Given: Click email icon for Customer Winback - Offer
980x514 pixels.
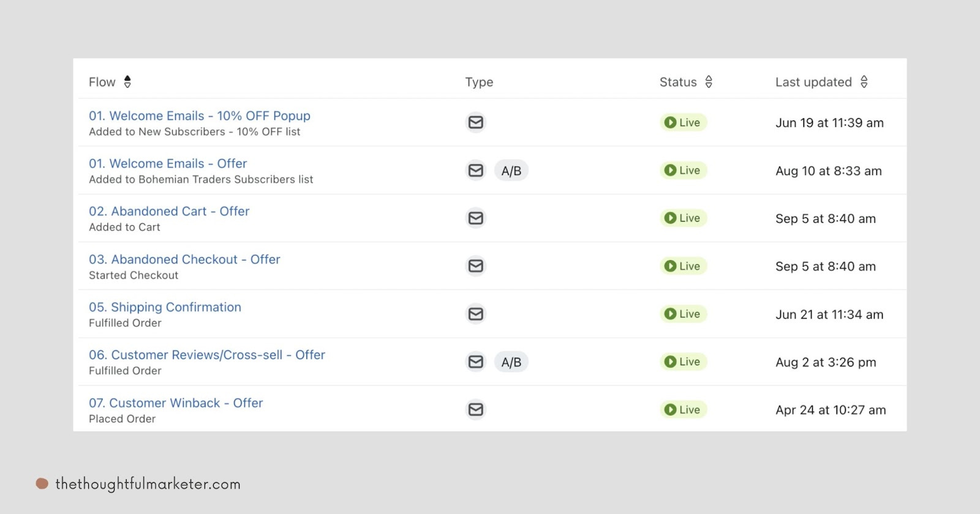Looking at the screenshot, I should [x=476, y=409].
